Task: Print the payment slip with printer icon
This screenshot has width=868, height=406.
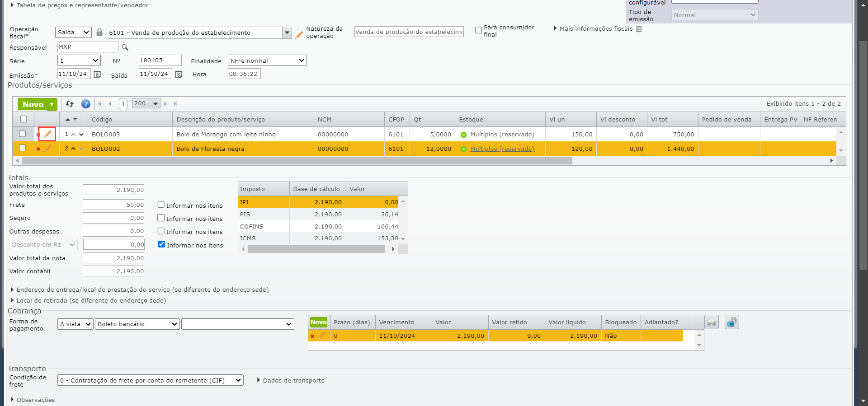Action: pyautogui.click(x=712, y=322)
